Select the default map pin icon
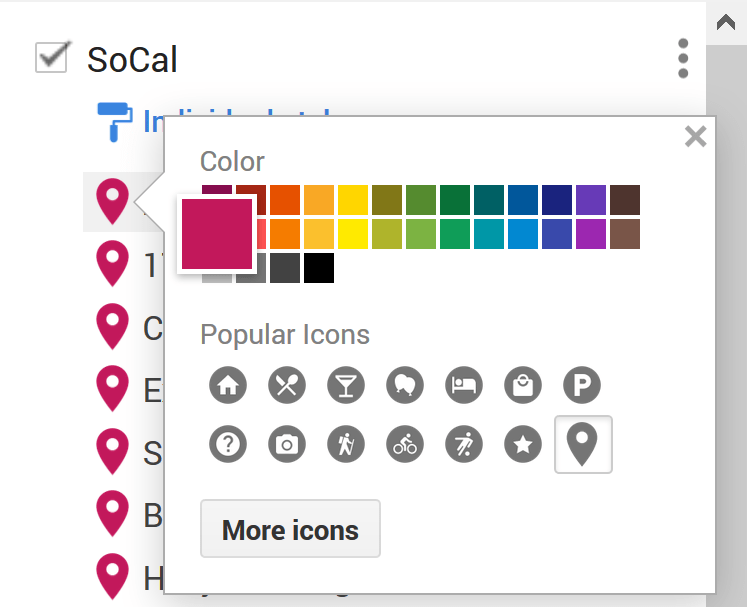 pyautogui.click(x=583, y=445)
